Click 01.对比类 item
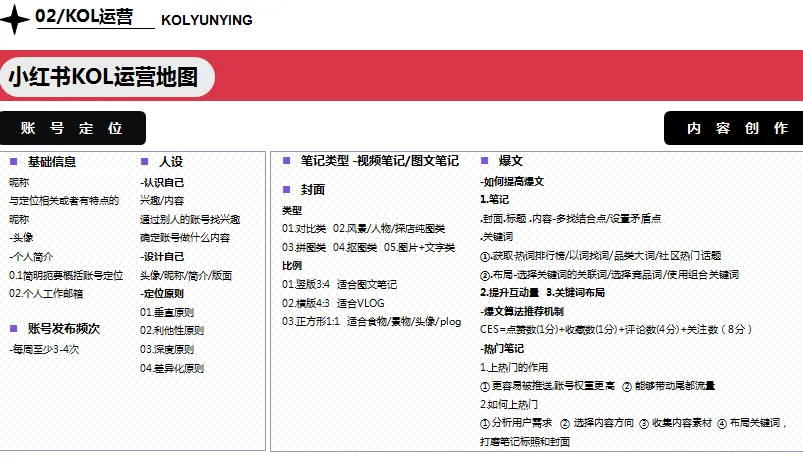The width and height of the screenshot is (803, 458). [x=304, y=228]
